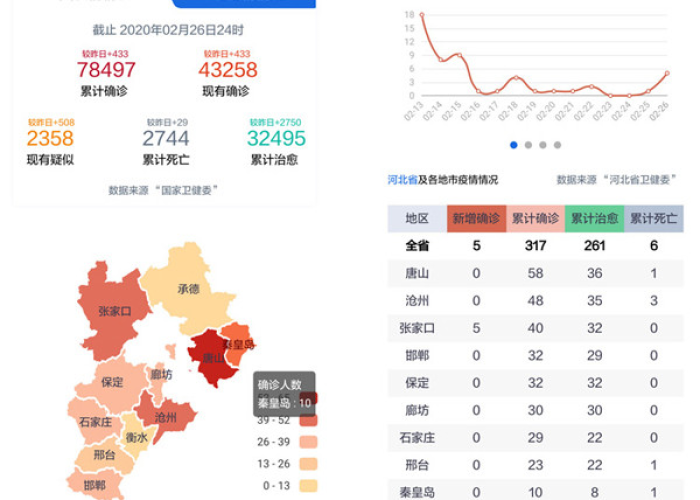700x500 pixels.
Task: Click 沧州 in the region table
Action: tap(417, 300)
